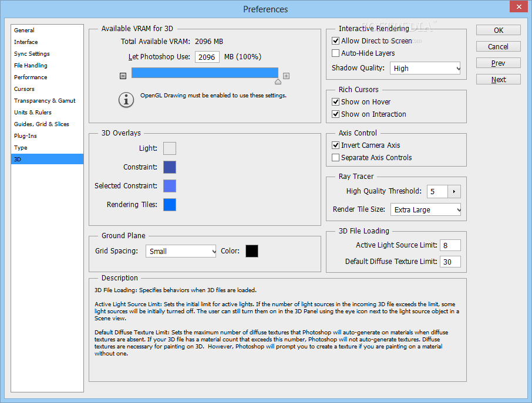The image size is (532, 403).
Task: Click the Selected Constraint color swatch
Action: 170,186
